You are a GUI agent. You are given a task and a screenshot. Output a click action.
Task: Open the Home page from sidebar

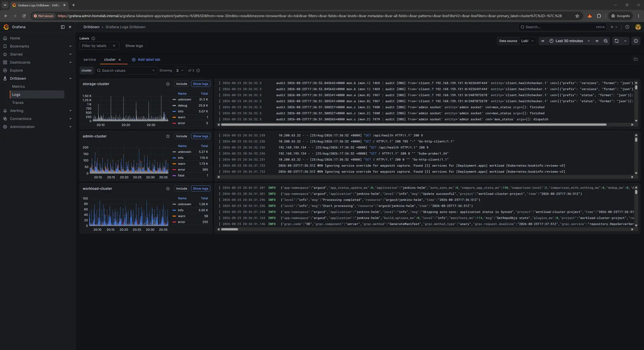point(15,38)
